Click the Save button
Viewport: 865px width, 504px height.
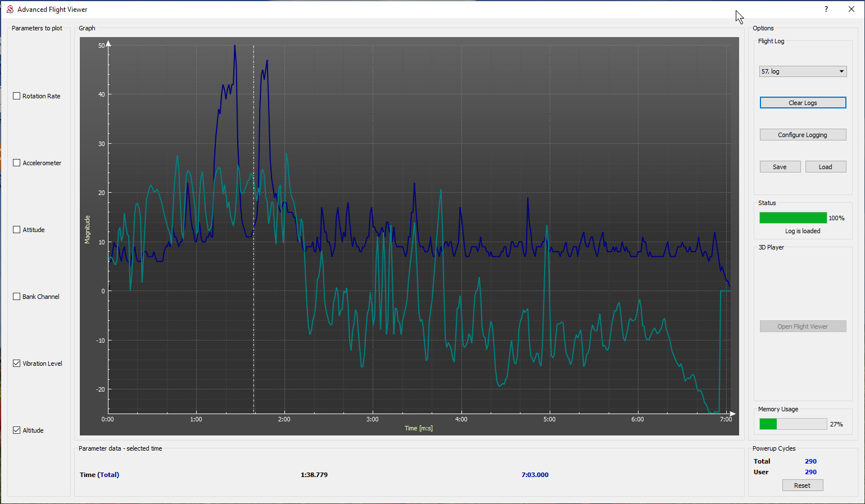point(780,167)
